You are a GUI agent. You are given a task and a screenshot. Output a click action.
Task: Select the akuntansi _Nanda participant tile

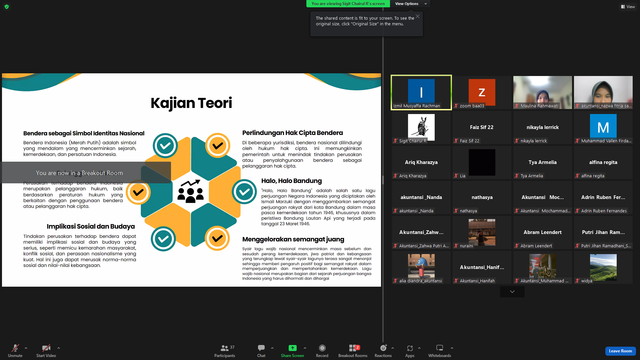tap(421, 198)
